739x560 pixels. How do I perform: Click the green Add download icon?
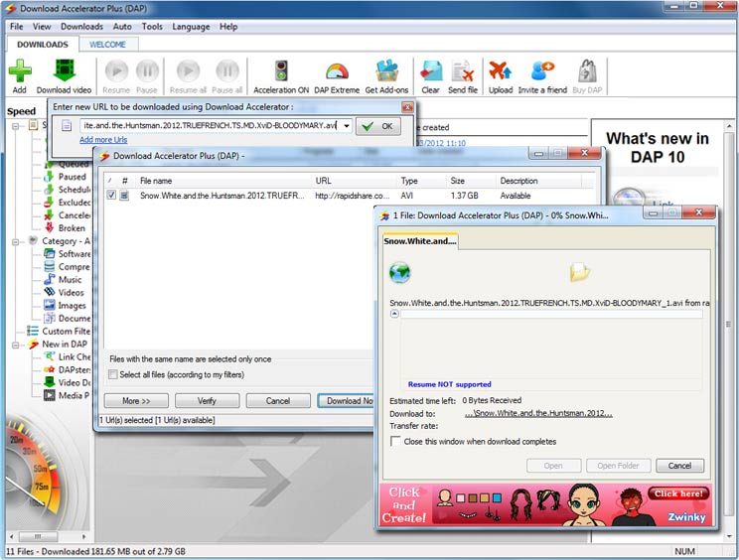20,71
